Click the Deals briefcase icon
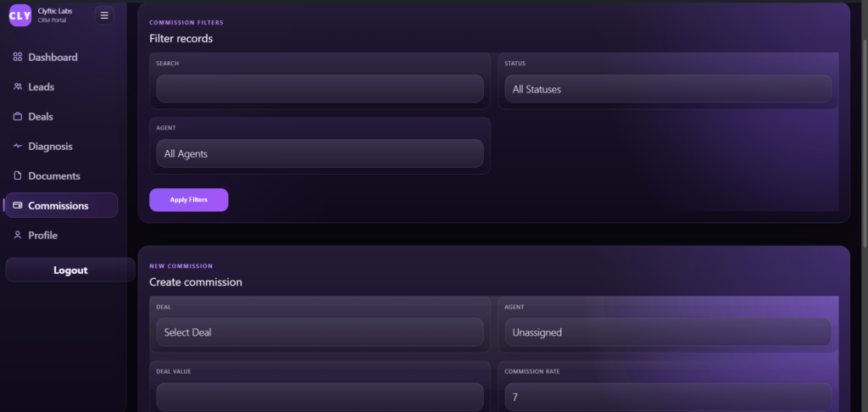Screen dimensions: 868x412 pos(18,116)
